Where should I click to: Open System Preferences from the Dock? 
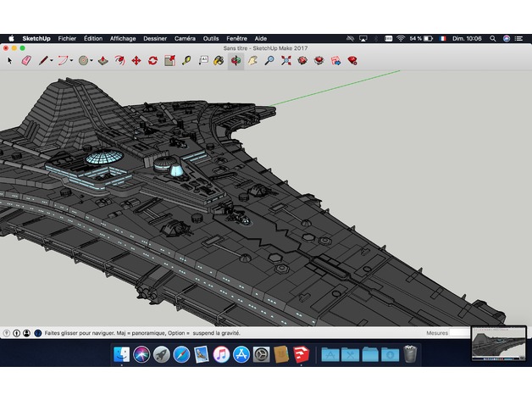pyautogui.click(x=261, y=354)
